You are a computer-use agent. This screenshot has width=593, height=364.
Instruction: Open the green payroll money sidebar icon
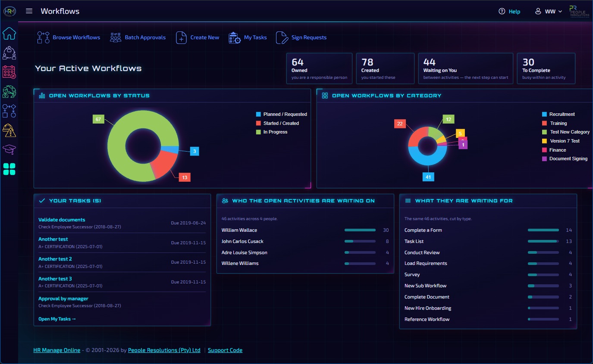[x=9, y=92]
